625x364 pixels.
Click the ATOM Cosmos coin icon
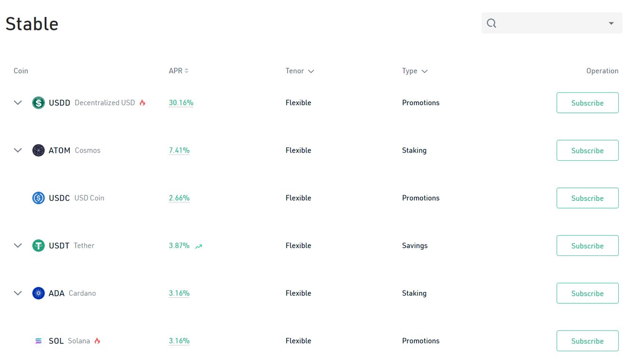coord(38,150)
